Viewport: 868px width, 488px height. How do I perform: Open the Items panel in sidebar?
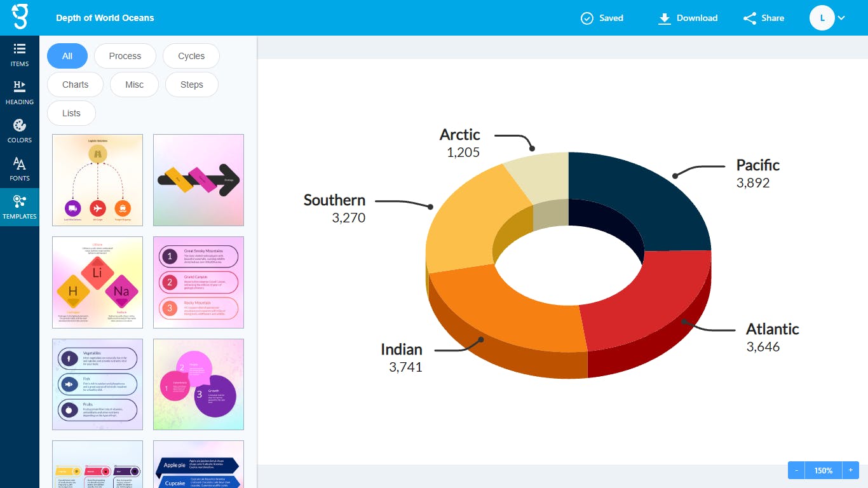(x=20, y=55)
